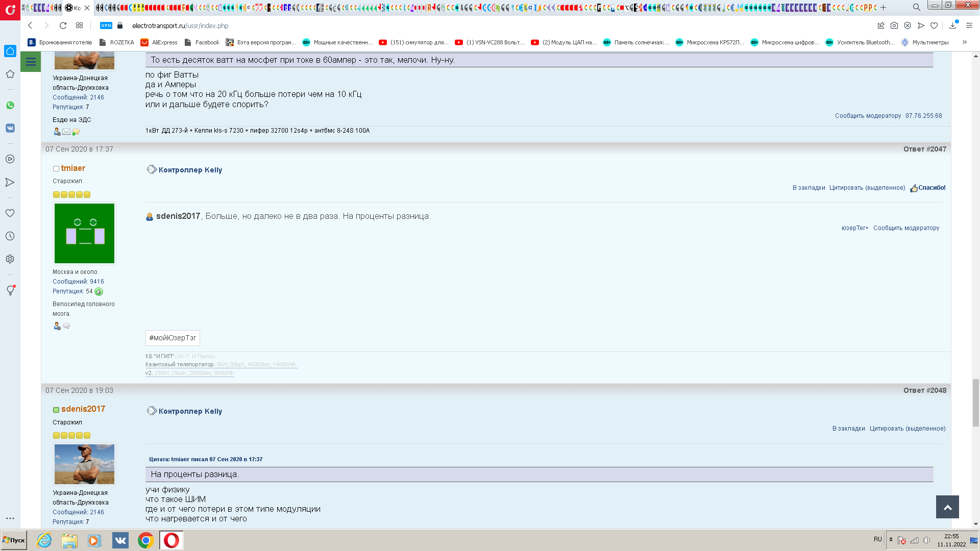
Task: Open Opera Easy Setup menu
Action: tap(969, 26)
